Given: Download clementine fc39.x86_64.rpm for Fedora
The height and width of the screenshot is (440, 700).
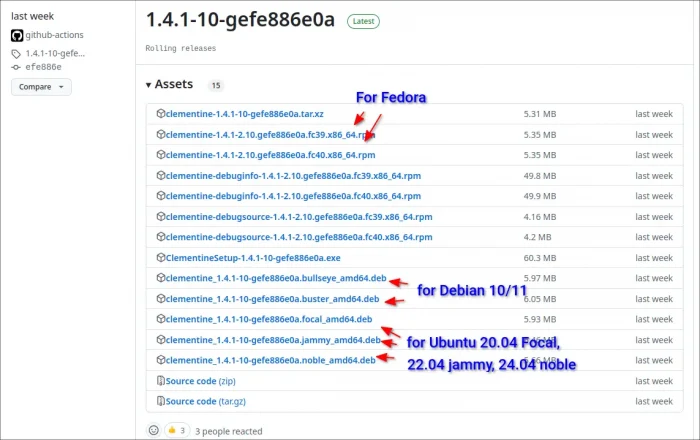Looking at the screenshot, I should tap(271, 135).
